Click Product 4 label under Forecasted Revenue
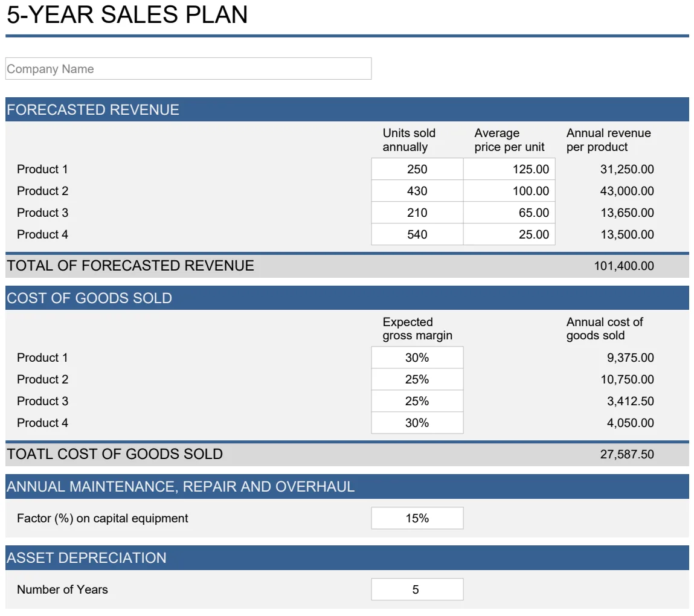This screenshot has width=694, height=616. click(x=42, y=234)
